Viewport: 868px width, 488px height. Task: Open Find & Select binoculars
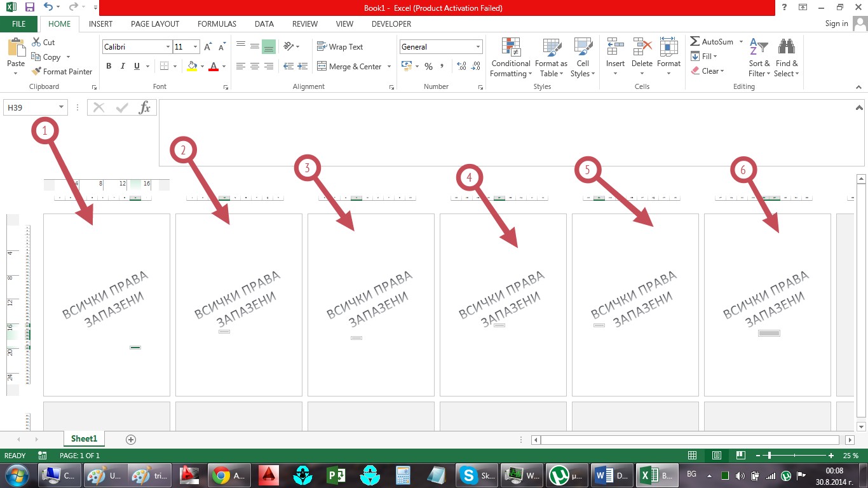[x=787, y=58]
